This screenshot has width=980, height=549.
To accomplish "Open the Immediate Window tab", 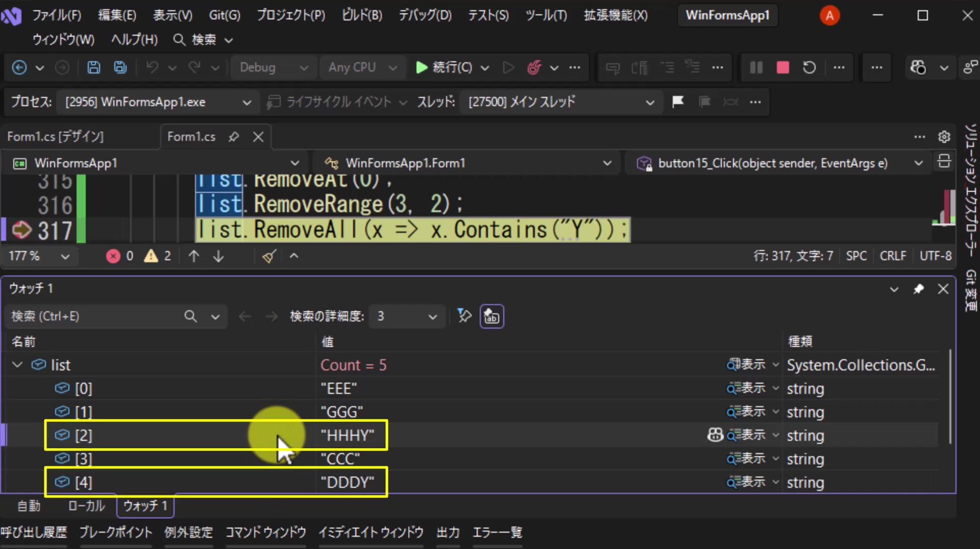I will 371,533.
